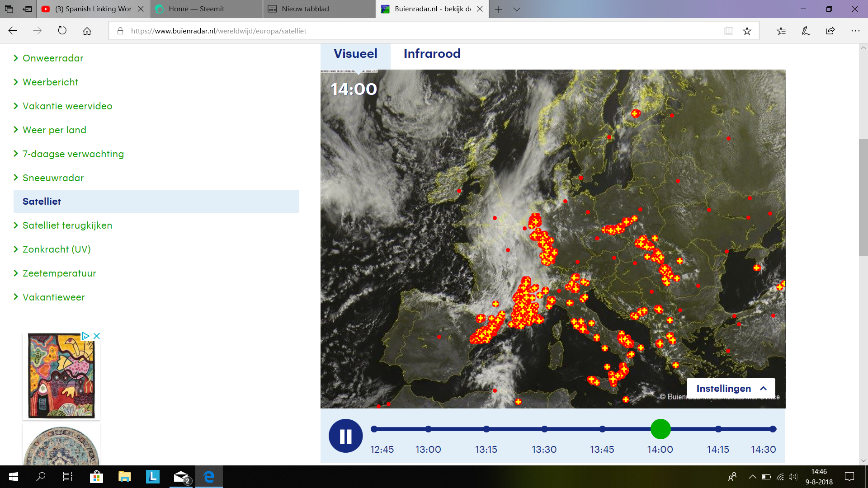Close the ad with X icon

[x=97, y=336]
